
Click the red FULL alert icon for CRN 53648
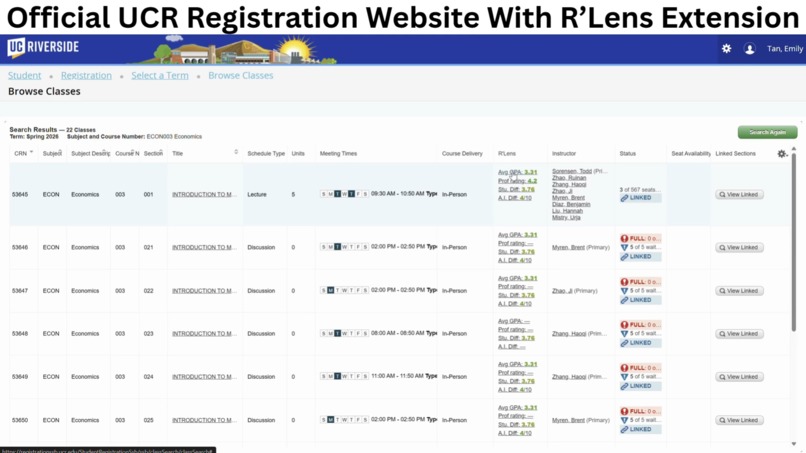pyautogui.click(x=625, y=325)
